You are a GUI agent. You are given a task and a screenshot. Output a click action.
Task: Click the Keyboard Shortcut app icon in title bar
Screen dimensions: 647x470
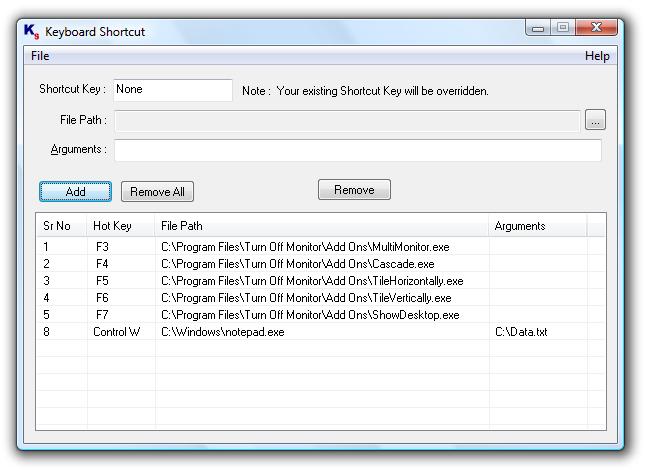coord(31,31)
